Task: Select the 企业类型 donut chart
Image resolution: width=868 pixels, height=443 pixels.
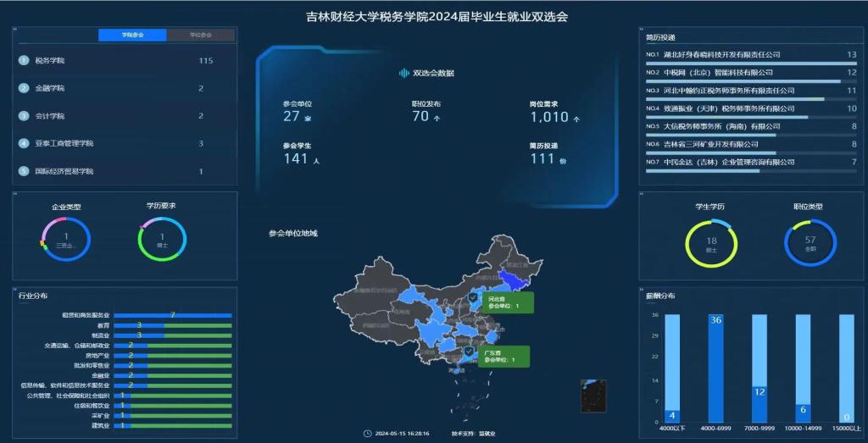Action: pos(65,240)
